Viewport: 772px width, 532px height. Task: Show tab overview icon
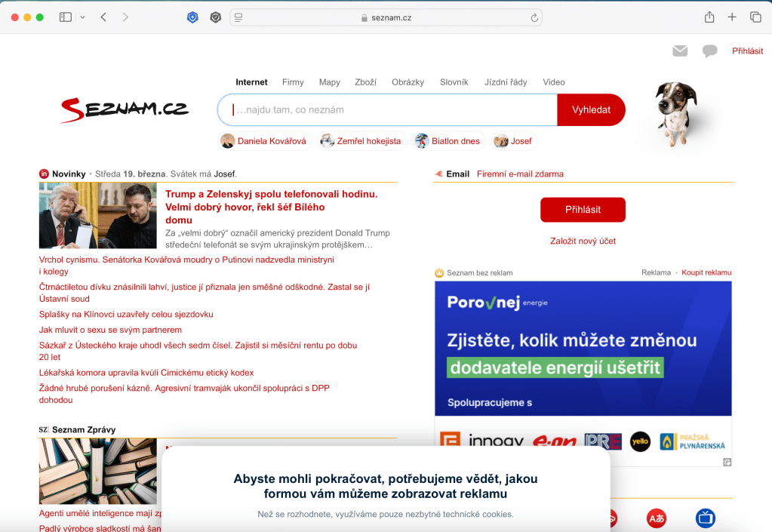tap(755, 17)
